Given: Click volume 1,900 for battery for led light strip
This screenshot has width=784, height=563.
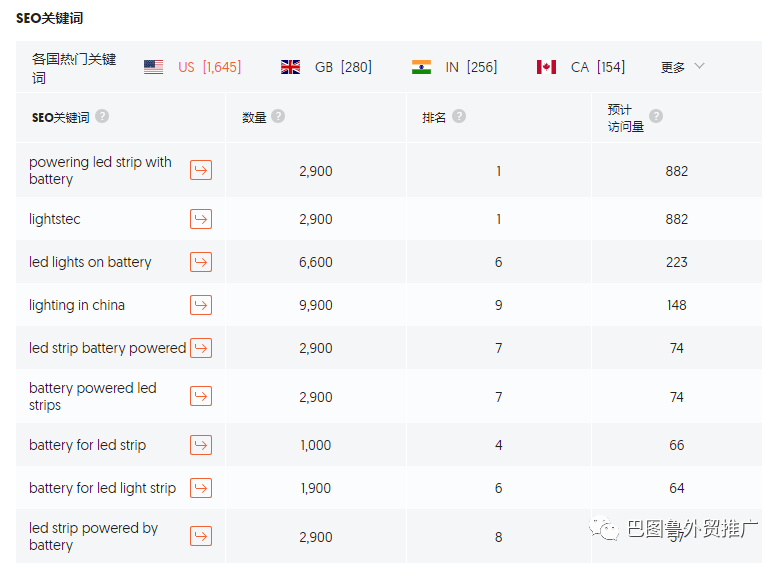Looking at the screenshot, I should click(x=316, y=488).
